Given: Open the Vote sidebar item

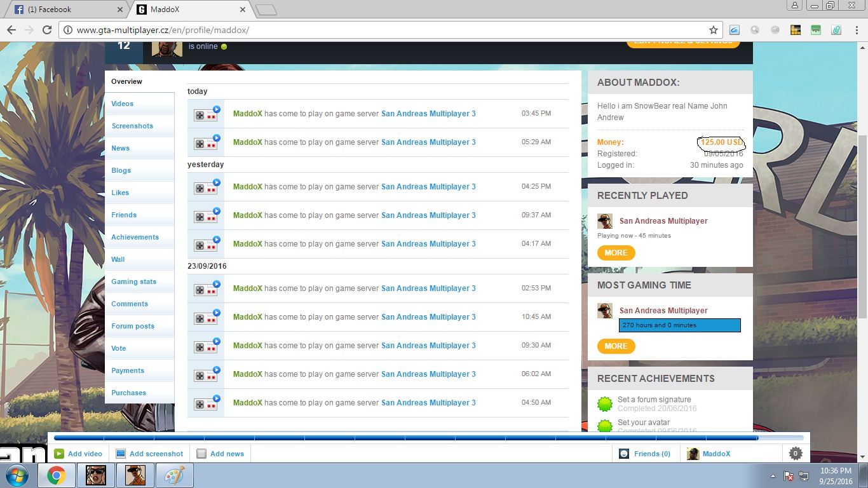Looking at the screenshot, I should [139, 348].
